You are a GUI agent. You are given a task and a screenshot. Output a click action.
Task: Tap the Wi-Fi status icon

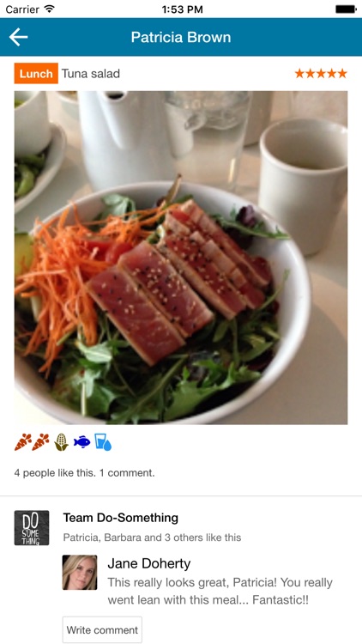coord(50,9)
